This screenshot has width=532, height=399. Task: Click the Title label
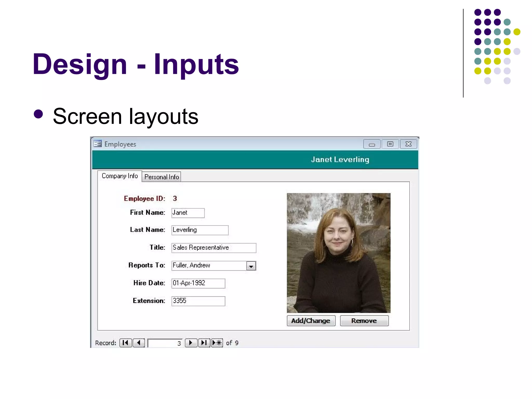click(x=157, y=247)
